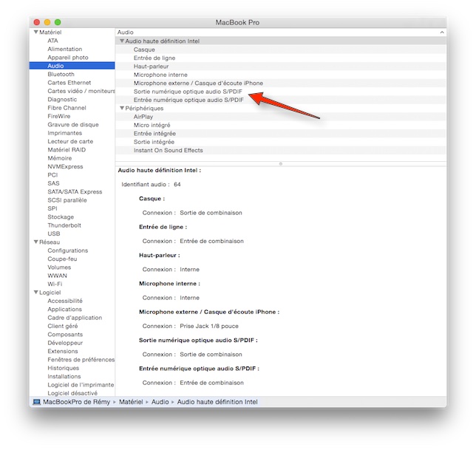Open Wi-Fi network info
This screenshot has width=476, height=450.
pos(55,284)
